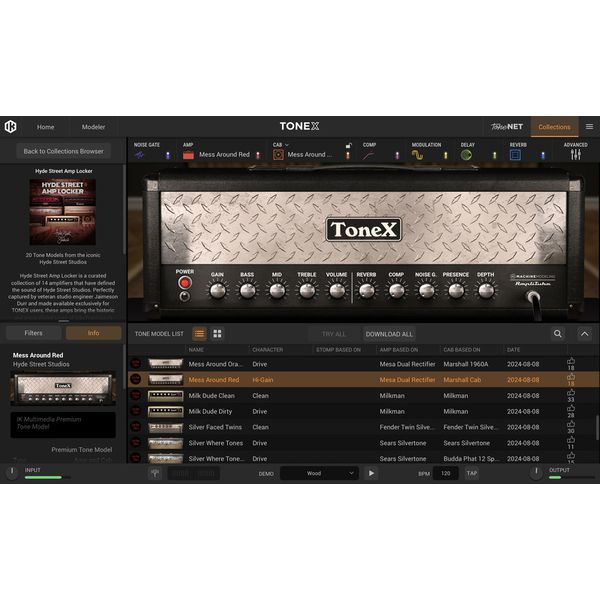Open the Delay module icon

pos(466,155)
